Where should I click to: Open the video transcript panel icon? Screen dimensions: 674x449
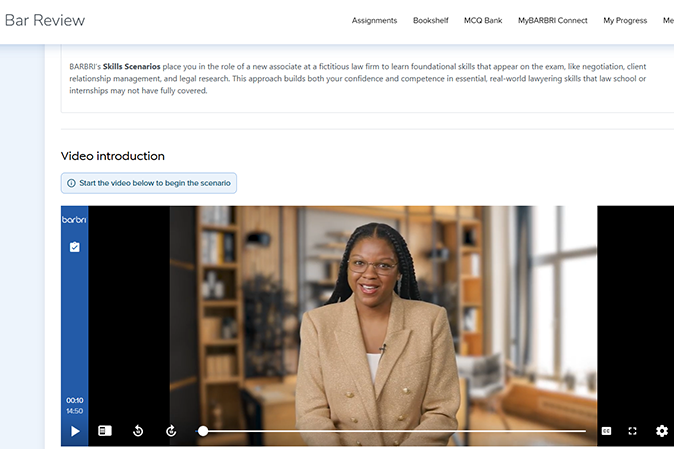(x=105, y=431)
